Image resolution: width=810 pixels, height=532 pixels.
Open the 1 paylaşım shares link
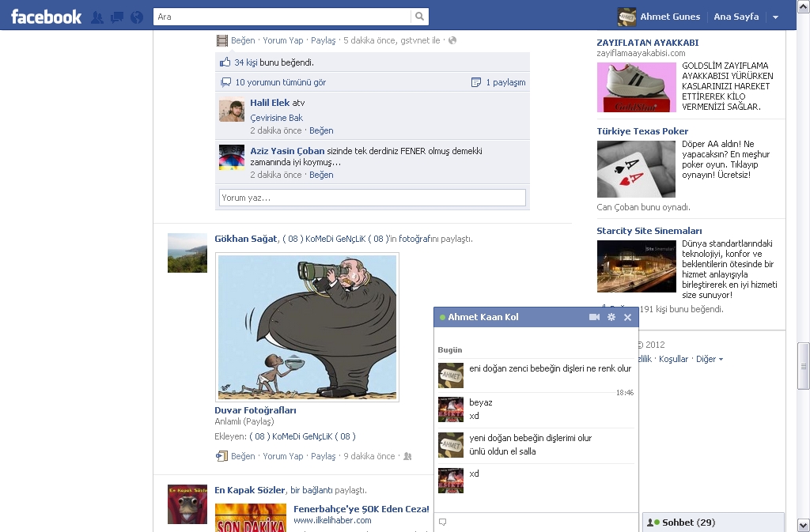[x=505, y=82]
